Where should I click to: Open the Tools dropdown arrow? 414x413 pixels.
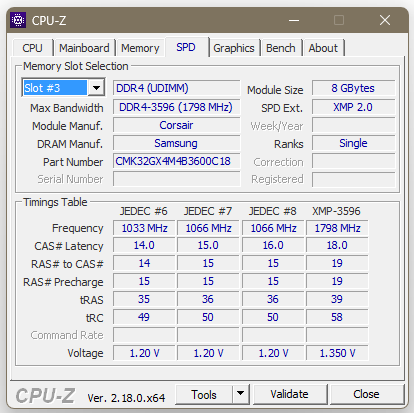240,394
